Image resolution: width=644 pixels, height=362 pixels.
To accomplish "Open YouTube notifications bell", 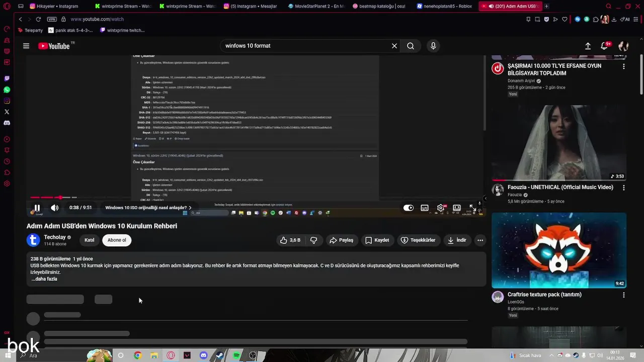I will (605, 46).
